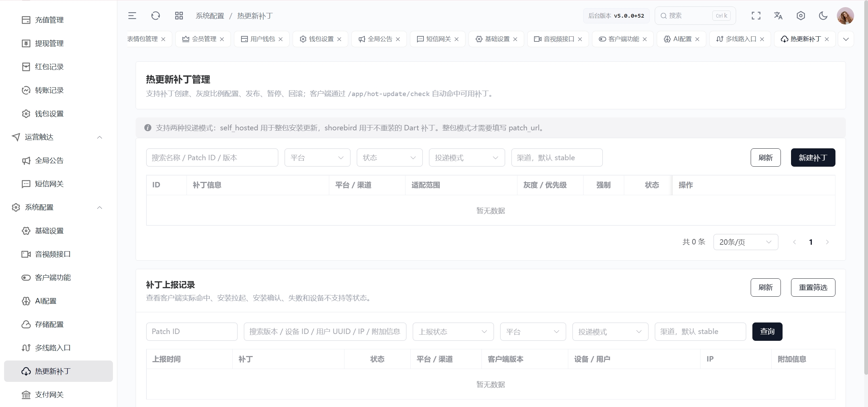Viewport: 868px width, 407px height.
Task: Open 红包记录 in the sidebar
Action: pos(58,67)
